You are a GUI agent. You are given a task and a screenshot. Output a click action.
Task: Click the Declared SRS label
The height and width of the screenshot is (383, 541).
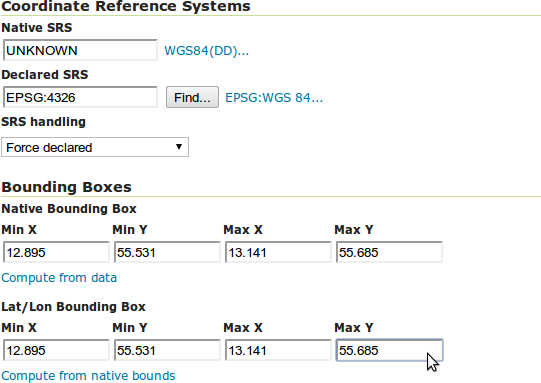(45, 75)
